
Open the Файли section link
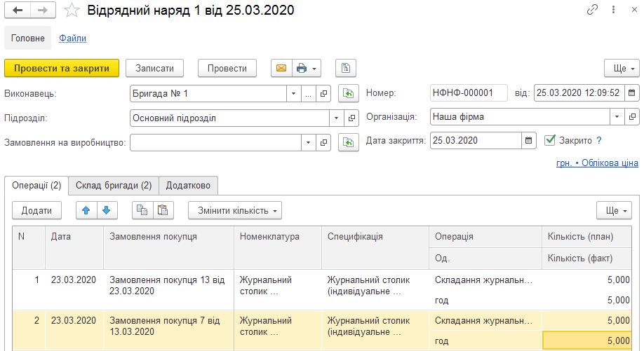tap(73, 38)
